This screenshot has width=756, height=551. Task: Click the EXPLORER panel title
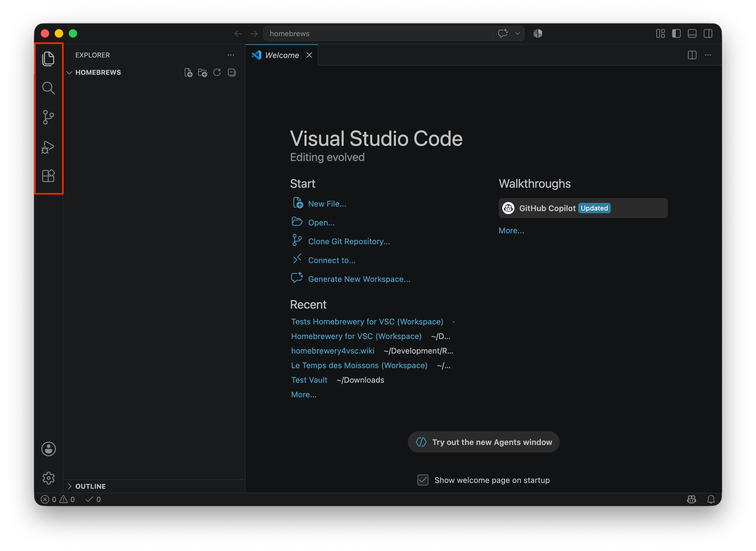pos(92,55)
